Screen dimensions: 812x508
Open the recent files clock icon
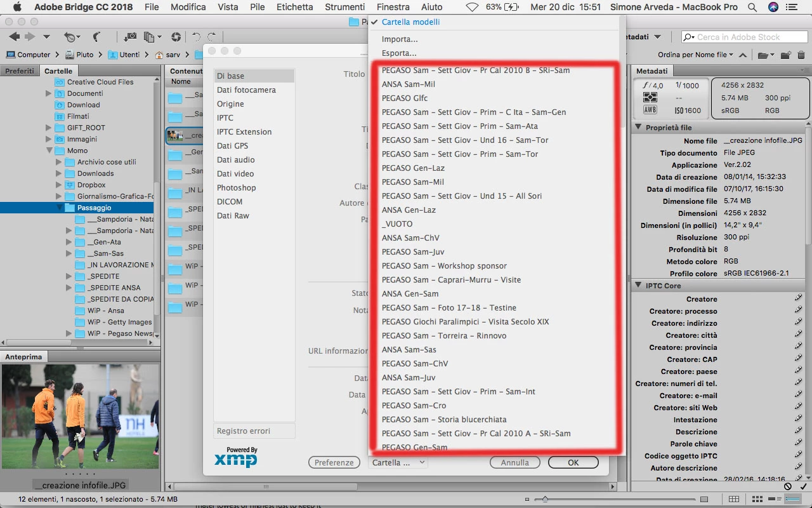[x=70, y=37]
